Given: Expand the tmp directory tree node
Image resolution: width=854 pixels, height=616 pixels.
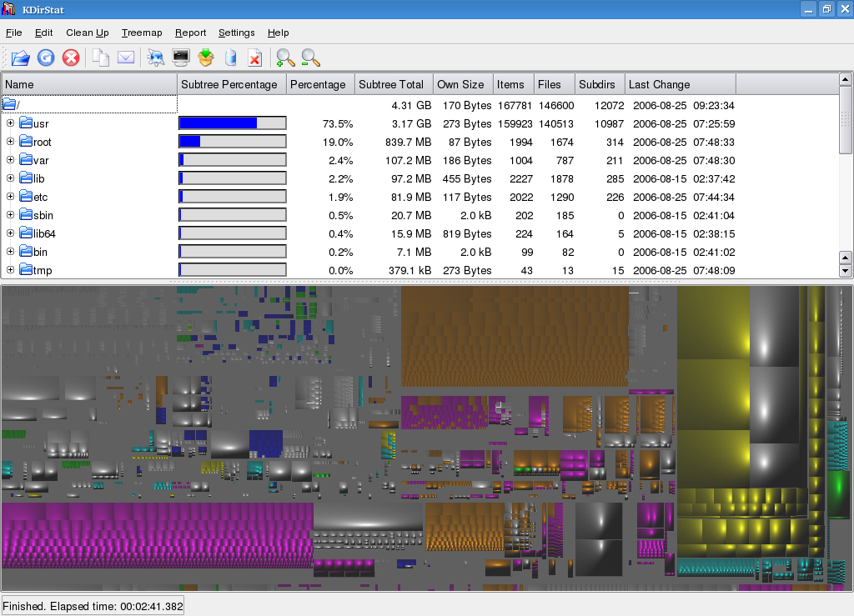Looking at the screenshot, I should 10,270.
